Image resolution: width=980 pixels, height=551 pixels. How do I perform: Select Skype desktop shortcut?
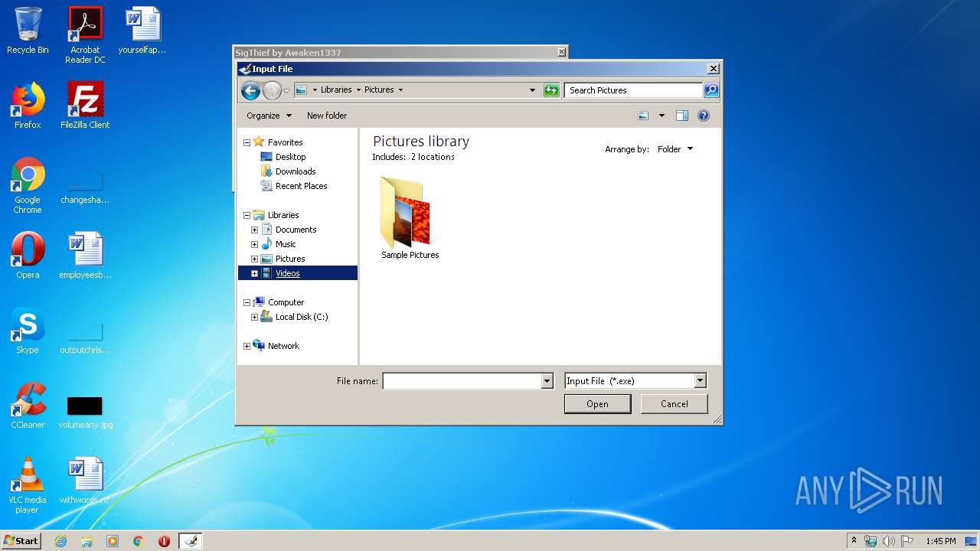(28, 330)
